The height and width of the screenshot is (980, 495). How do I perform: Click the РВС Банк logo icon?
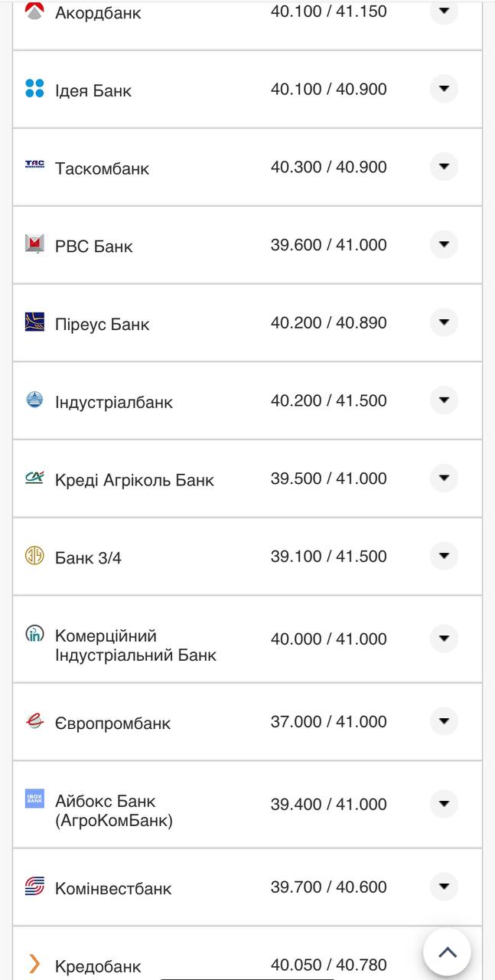[x=34, y=244]
